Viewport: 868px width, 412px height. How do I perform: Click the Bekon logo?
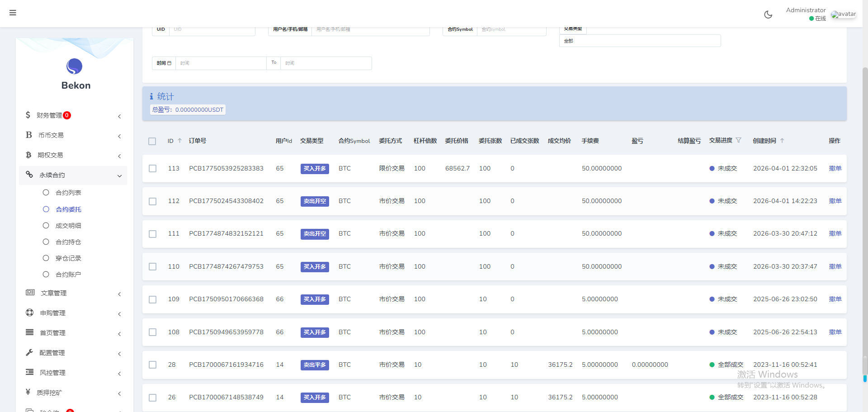[x=75, y=66]
